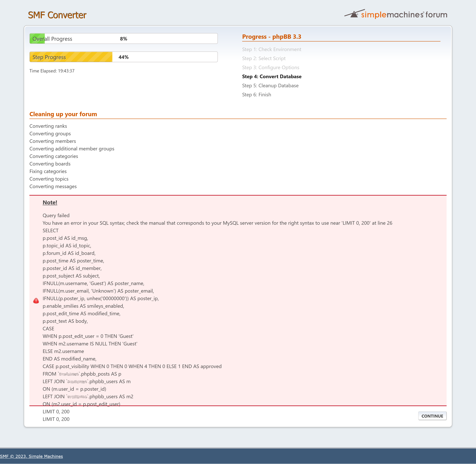Select Step 1: Check Environment

pos(271,49)
